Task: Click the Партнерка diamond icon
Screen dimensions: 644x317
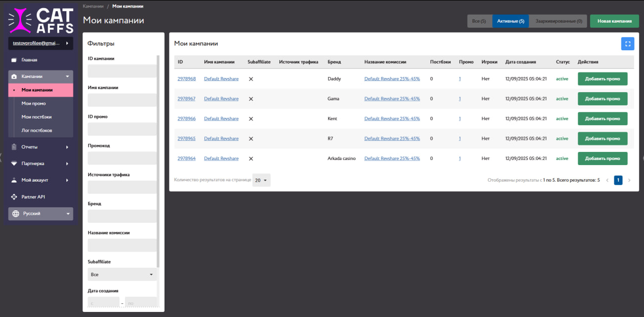Action: (x=14, y=164)
